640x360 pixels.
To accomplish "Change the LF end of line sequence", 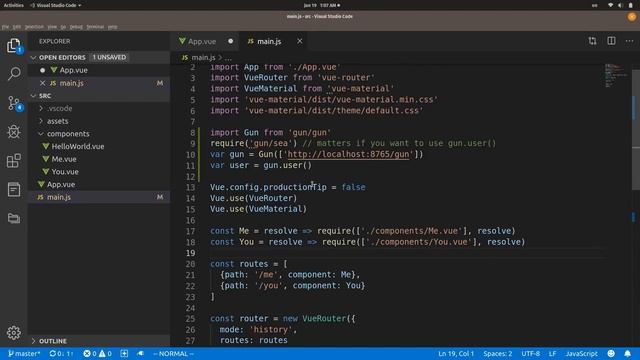I will click(552, 353).
